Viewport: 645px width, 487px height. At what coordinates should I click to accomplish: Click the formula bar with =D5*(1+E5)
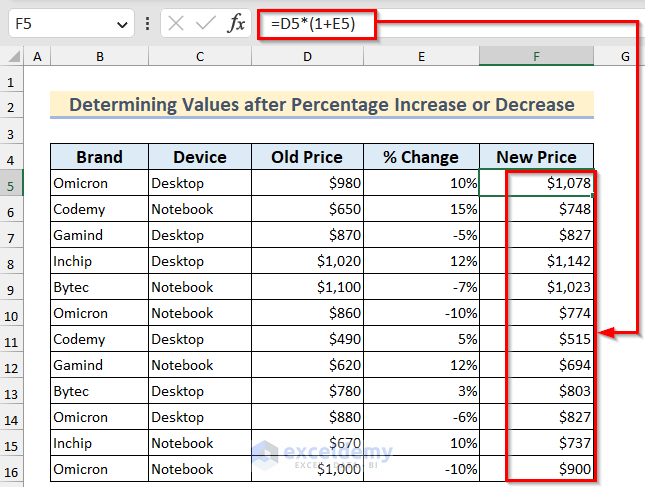tap(448, 23)
